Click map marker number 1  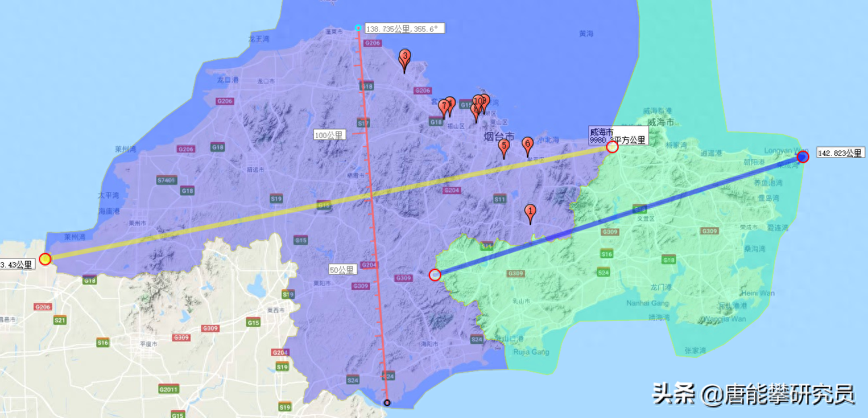[530, 212]
